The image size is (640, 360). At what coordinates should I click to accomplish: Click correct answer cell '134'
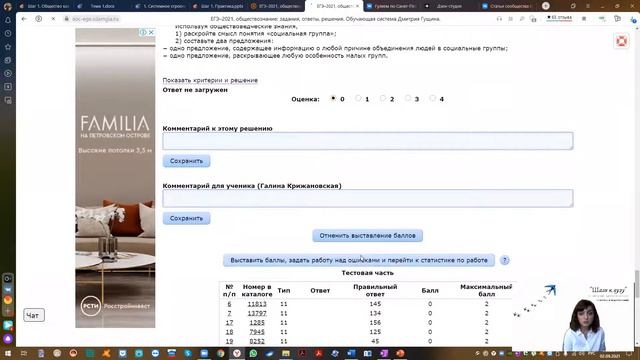[x=375, y=313]
